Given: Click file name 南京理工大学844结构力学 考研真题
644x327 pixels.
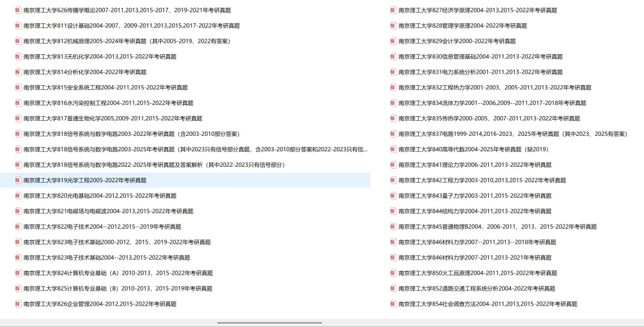Looking at the screenshot, I should [475, 211].
